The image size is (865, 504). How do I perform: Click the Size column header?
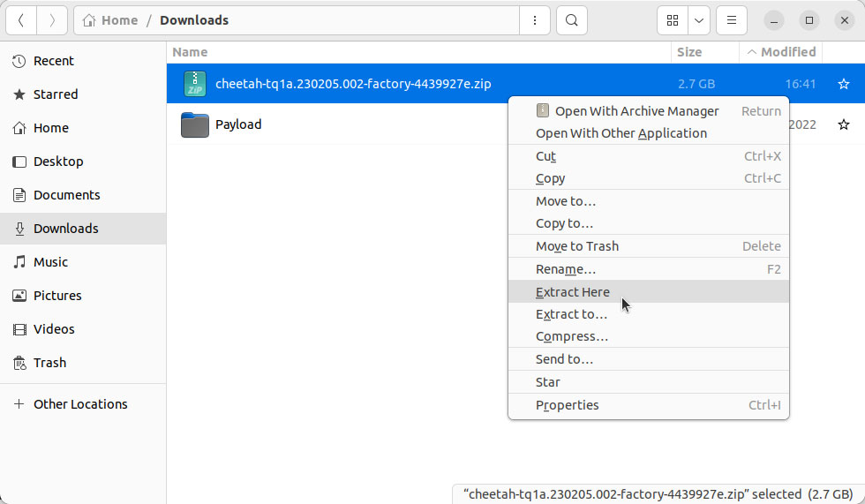point(689,52)
